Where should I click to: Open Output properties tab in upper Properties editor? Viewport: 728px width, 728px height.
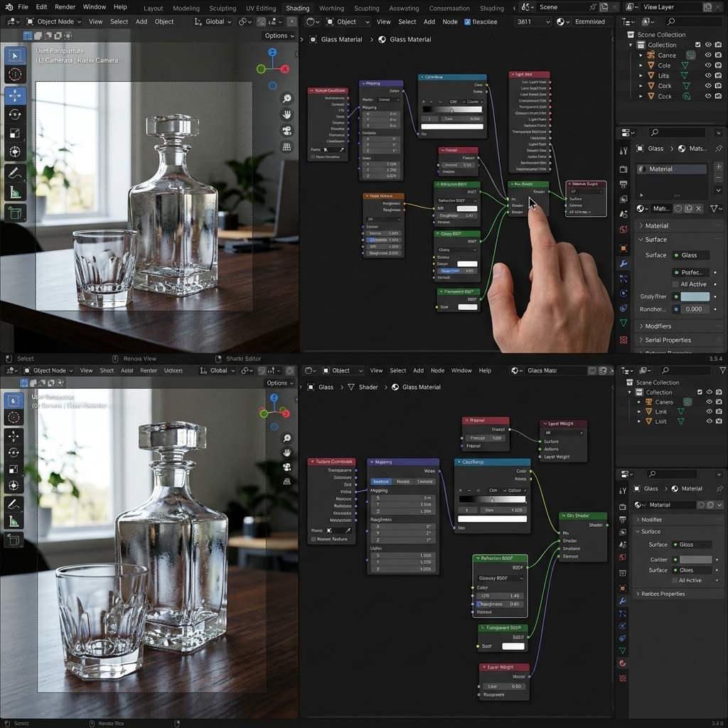point(623,184)
